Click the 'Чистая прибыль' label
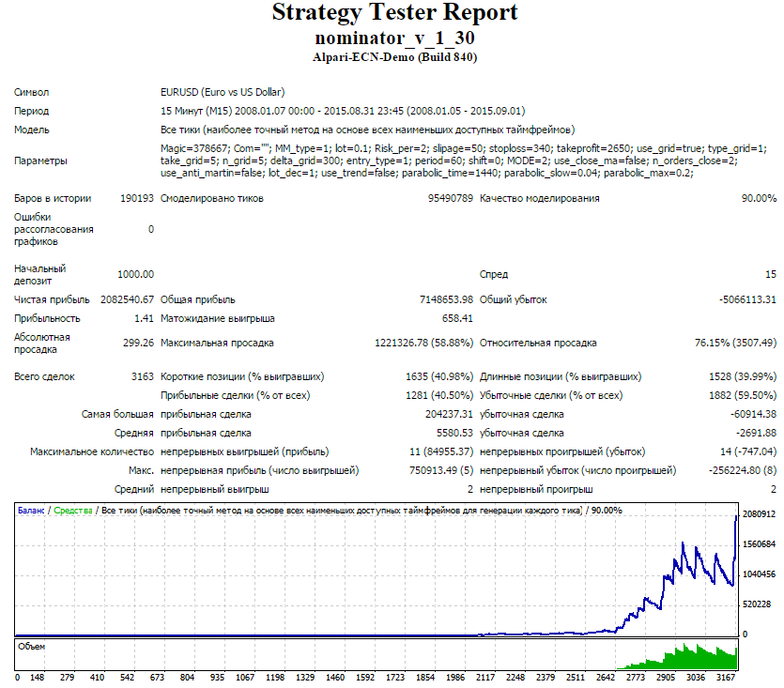Image resolution: width=784 pixels, height=688 pixels. 52,300
